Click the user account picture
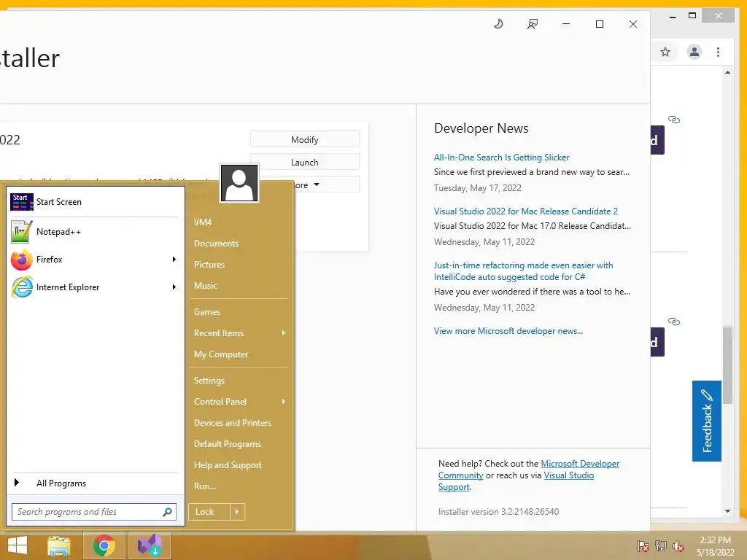 point(239,183)
